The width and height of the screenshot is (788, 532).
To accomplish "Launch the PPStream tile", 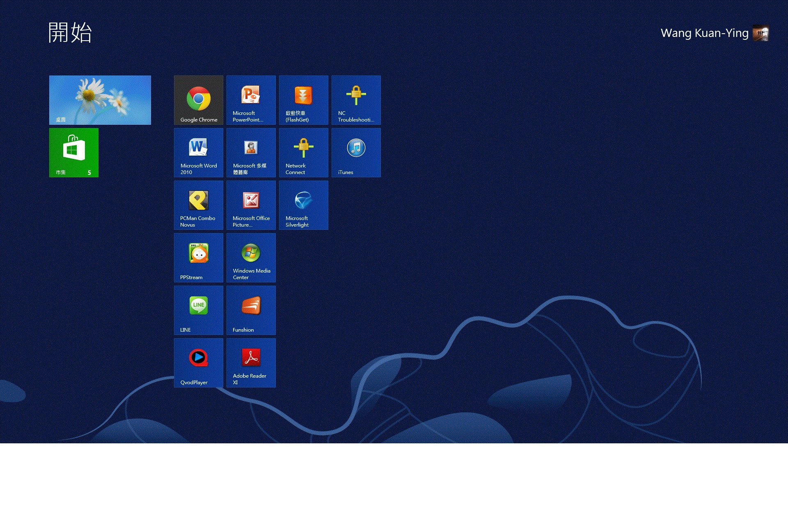I will (199, 258).
